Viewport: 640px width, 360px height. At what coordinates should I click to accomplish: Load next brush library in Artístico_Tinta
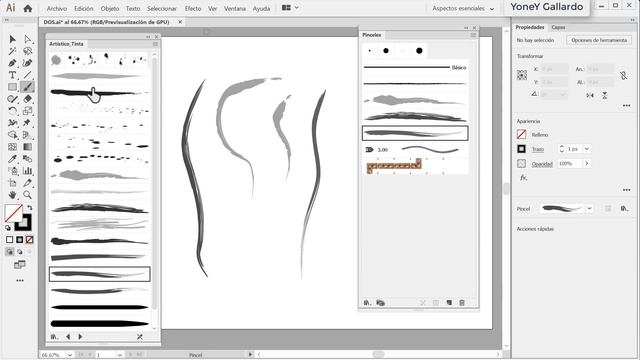click(x=80, y=337)
